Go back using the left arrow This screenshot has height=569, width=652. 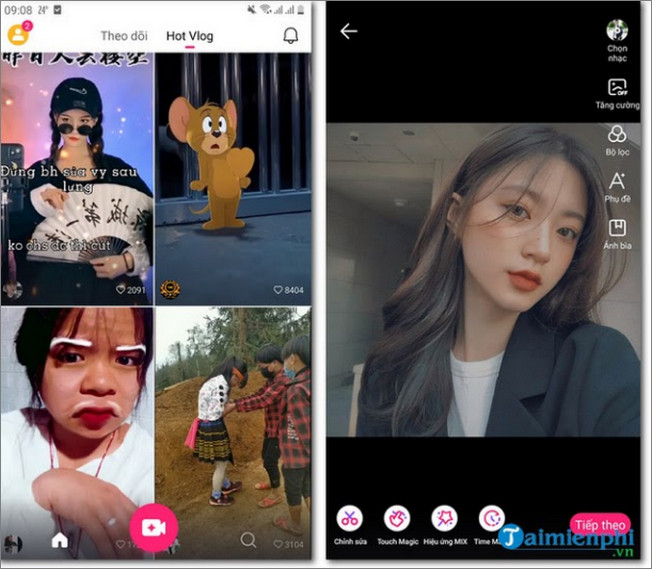tap(348, 32)
